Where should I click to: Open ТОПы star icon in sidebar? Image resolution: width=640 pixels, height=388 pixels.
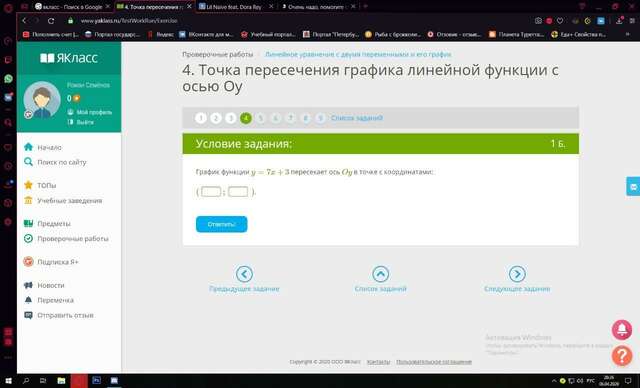[x=28, y=185]
